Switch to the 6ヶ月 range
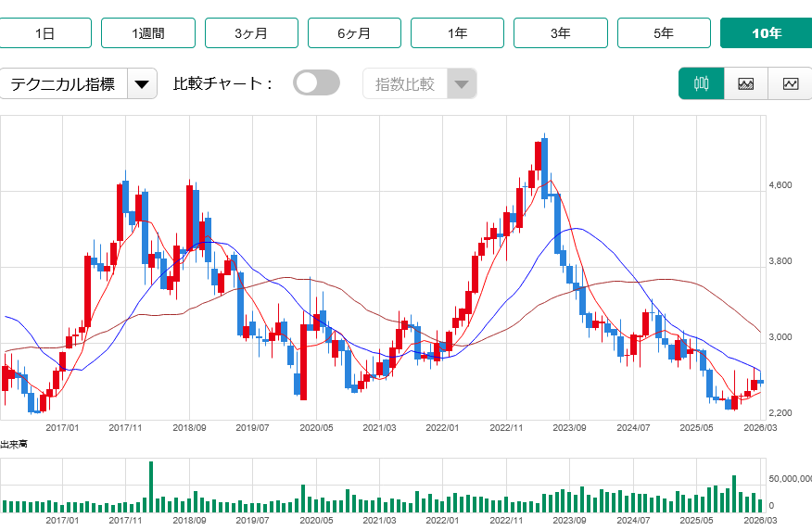The height and width of the screenshot is (530, 812). pyautogui.click(x=354, y=33)
